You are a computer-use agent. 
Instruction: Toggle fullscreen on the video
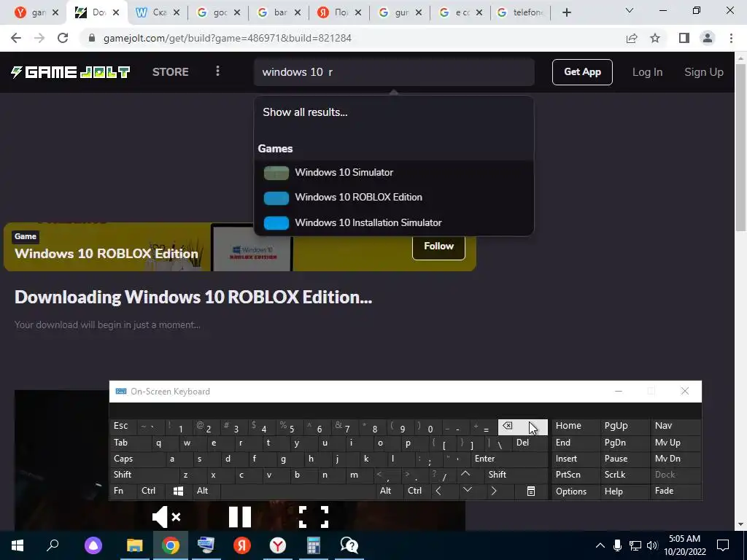314,517
